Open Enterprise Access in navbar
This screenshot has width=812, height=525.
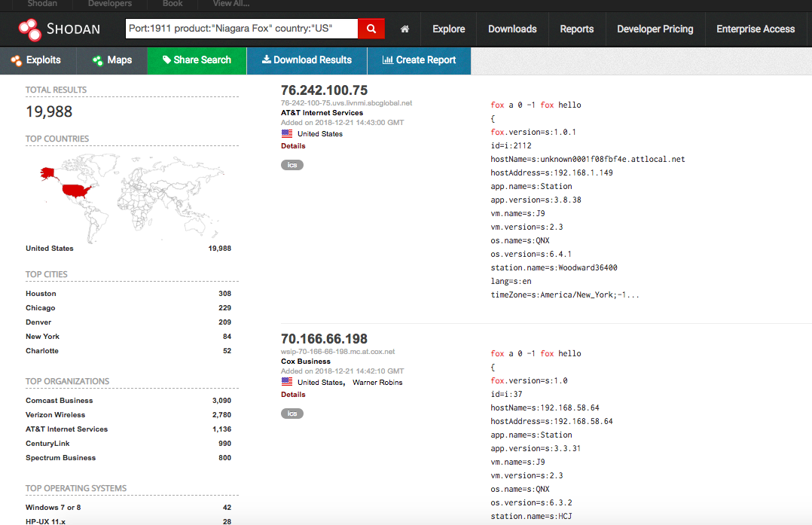click(x=755, y=29)
